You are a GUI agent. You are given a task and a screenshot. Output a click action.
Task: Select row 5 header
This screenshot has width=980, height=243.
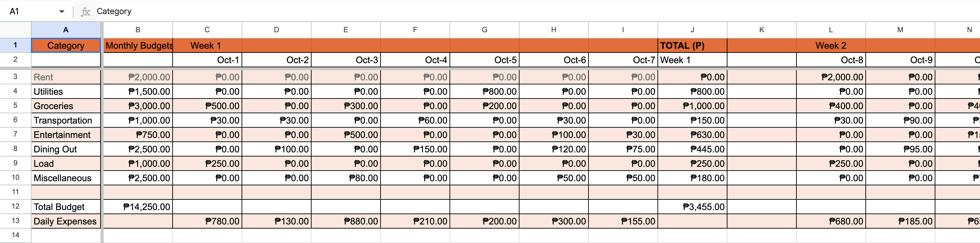coord(15,105)
